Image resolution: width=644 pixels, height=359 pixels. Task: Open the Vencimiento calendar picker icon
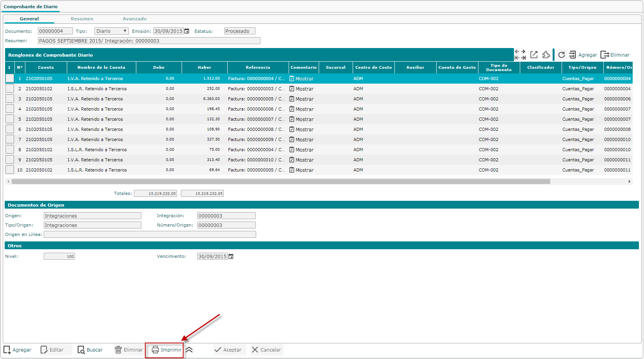point(231,257)
